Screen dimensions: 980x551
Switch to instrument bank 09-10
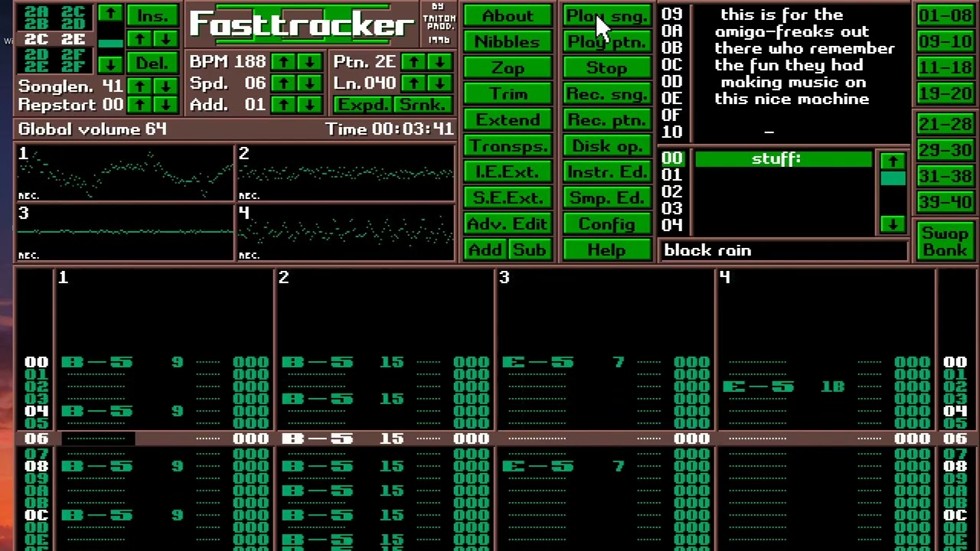click(x=945, y=41)
